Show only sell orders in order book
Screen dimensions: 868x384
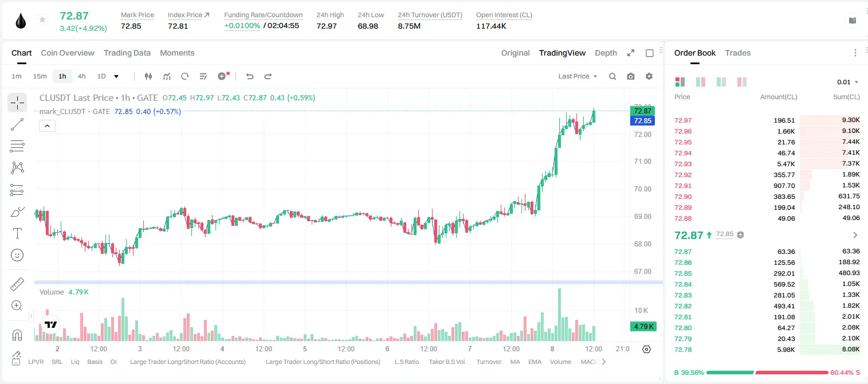tap(742, 82)
